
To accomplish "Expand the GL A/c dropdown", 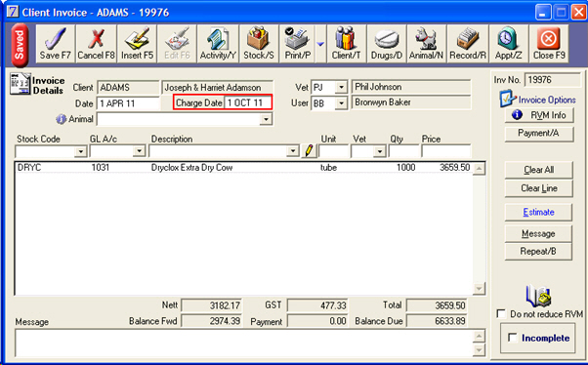I will click(139, 151).
